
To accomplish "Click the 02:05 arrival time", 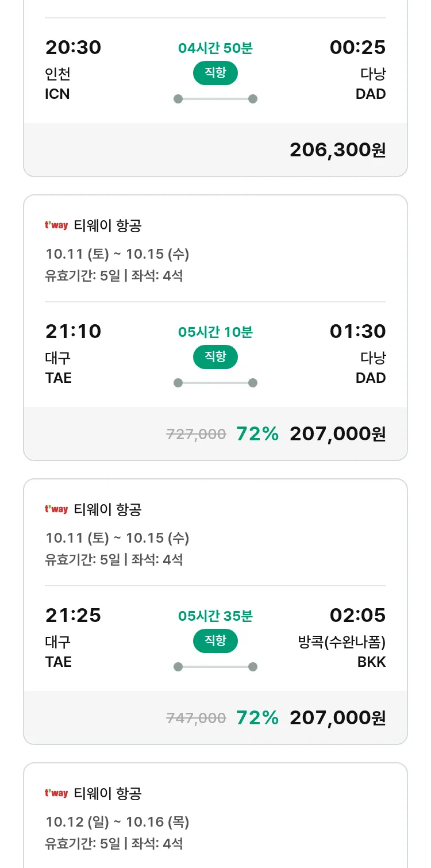I will tap(357, 616).
